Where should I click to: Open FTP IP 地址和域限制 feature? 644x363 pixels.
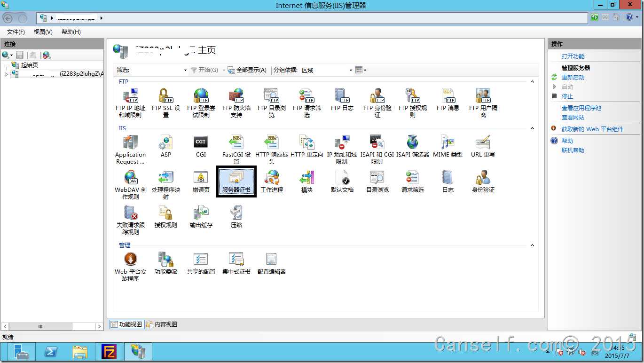130,103
